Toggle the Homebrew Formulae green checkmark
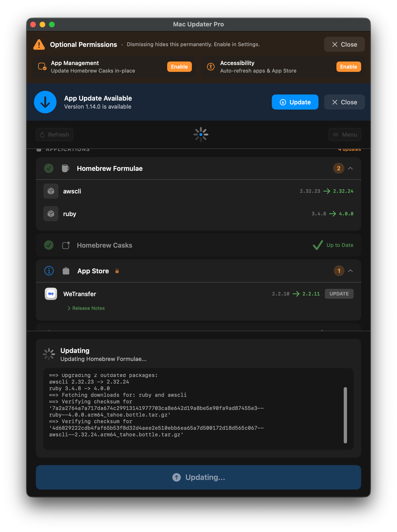Image resolution: width=397 pixels, height=532 pixels. coord(49,168)
